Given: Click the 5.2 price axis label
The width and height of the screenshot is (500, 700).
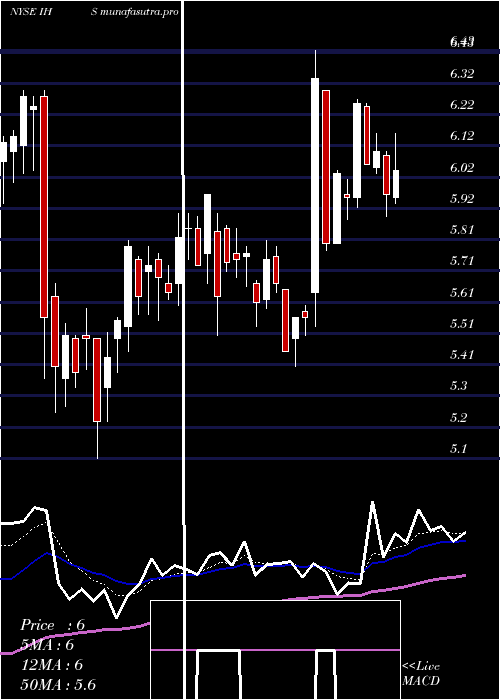Looking at the screenshot, I should (458, 418).
